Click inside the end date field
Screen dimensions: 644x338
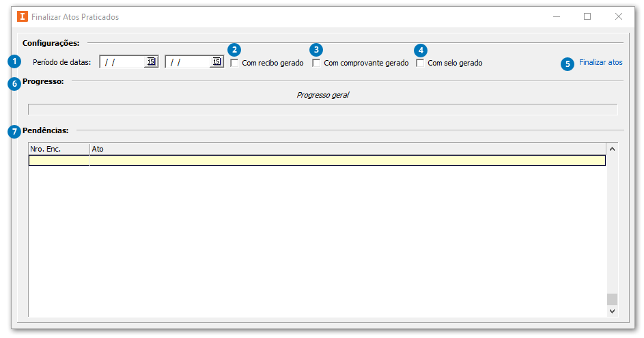(188, 62)
